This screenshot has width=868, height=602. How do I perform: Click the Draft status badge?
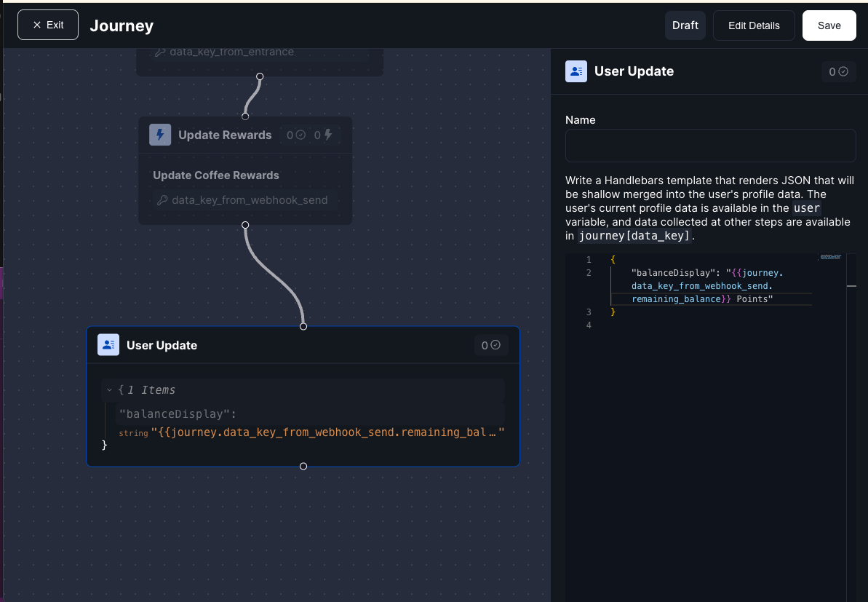pyautogui.click(x=685, y=25)
